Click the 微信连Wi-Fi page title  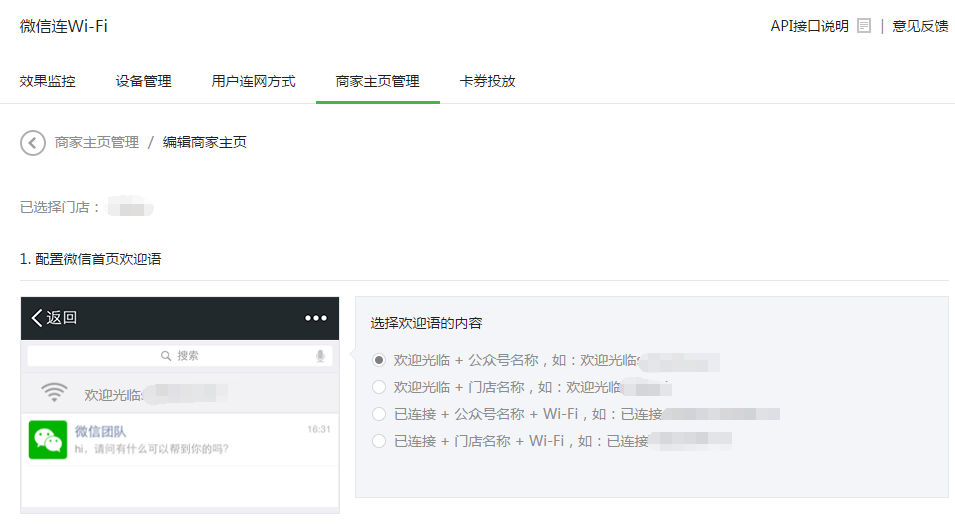click(63, 26)
